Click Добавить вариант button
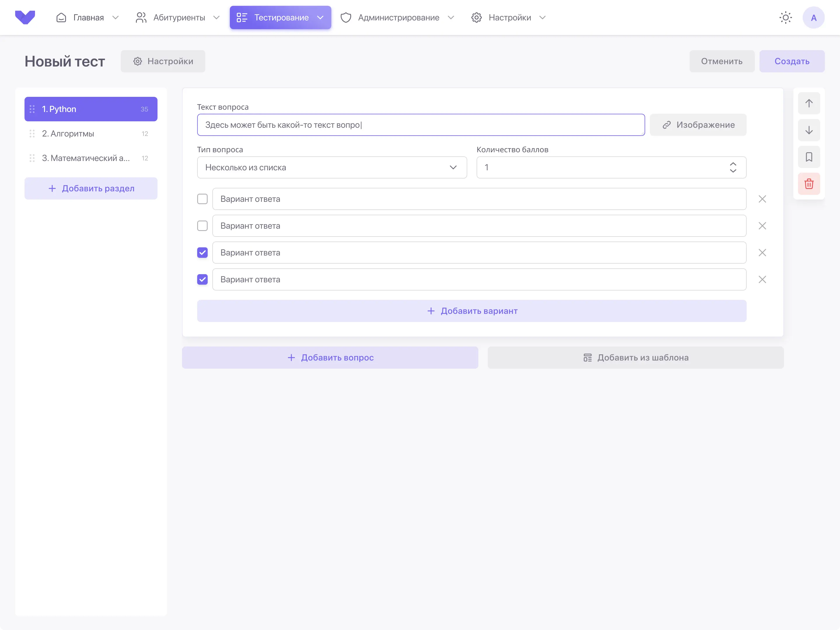Viewport: 840px width, 630px height. tap(472, 311)
